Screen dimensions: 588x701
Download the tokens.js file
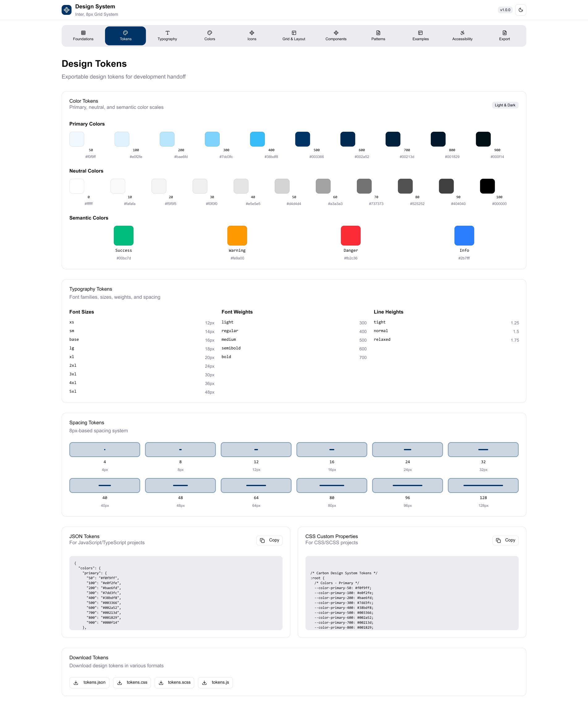pos(215,682)
